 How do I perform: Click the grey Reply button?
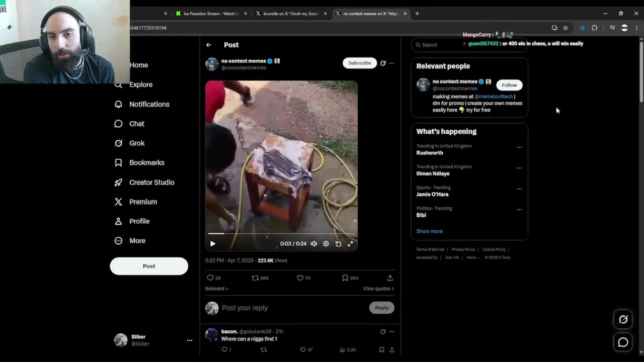point(381,308)
